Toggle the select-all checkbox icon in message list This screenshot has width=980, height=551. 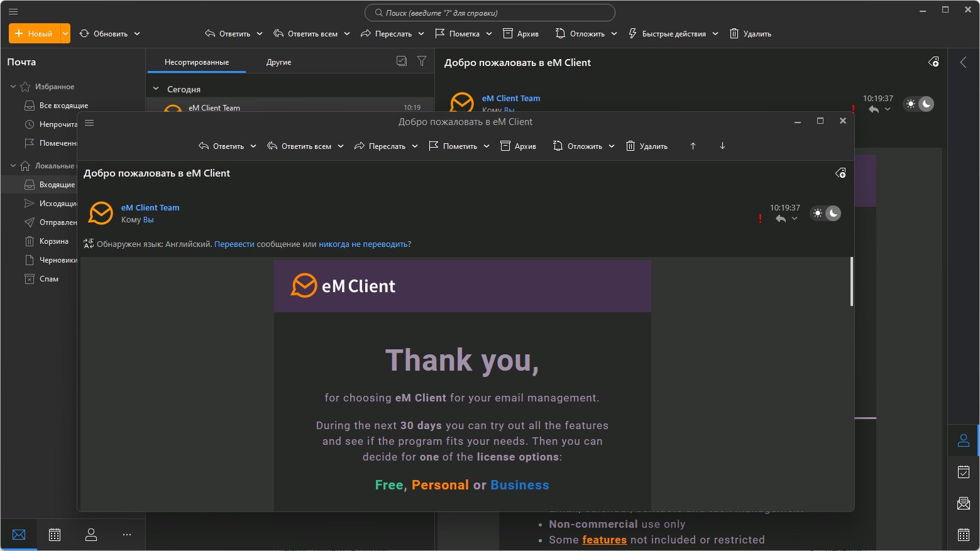(x=402, y=61)
